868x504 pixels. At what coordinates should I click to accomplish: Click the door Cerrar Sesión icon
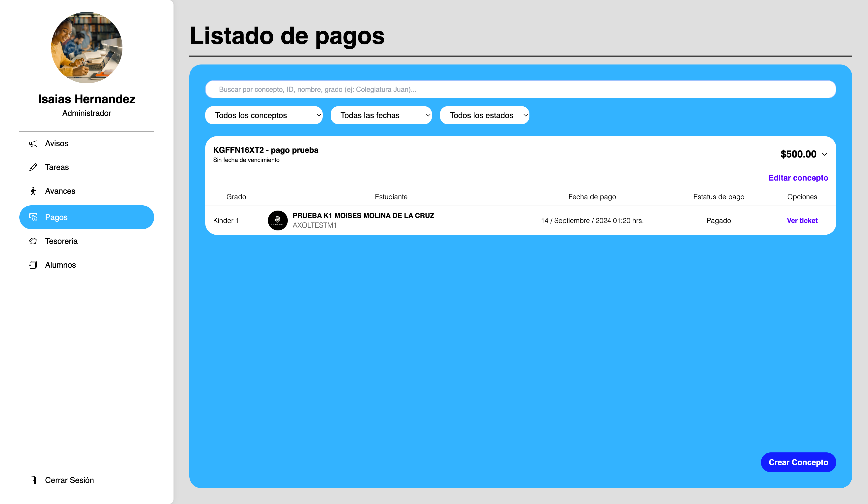click(33, 480)
